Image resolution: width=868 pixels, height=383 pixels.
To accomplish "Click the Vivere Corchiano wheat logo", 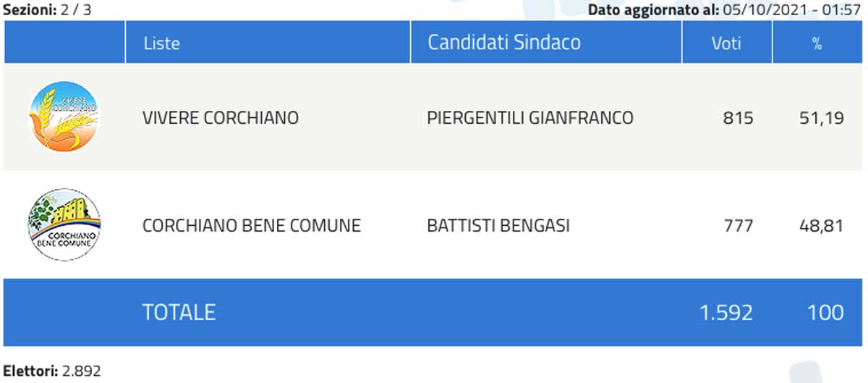I will (x=64, y=117).
